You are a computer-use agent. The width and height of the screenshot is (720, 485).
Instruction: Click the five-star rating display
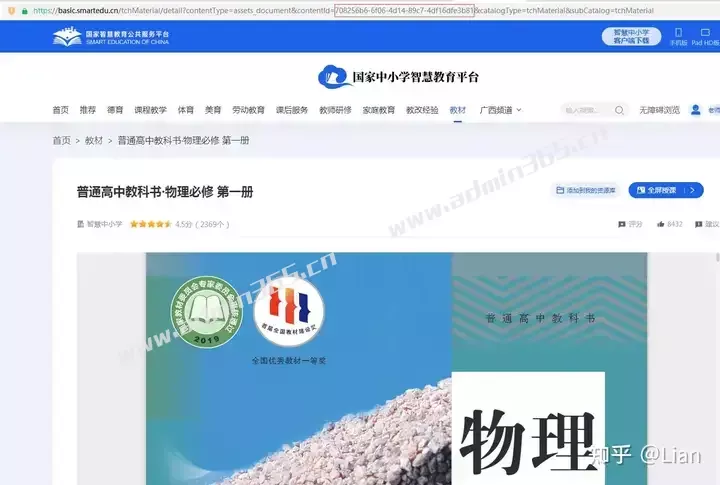151,224
